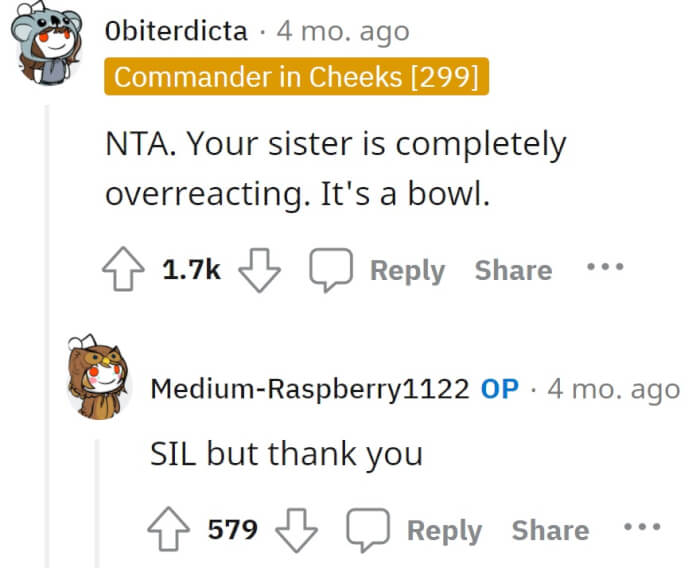Share the OP's SIL comment
This screenshot has width=700, height=568.
550,530
